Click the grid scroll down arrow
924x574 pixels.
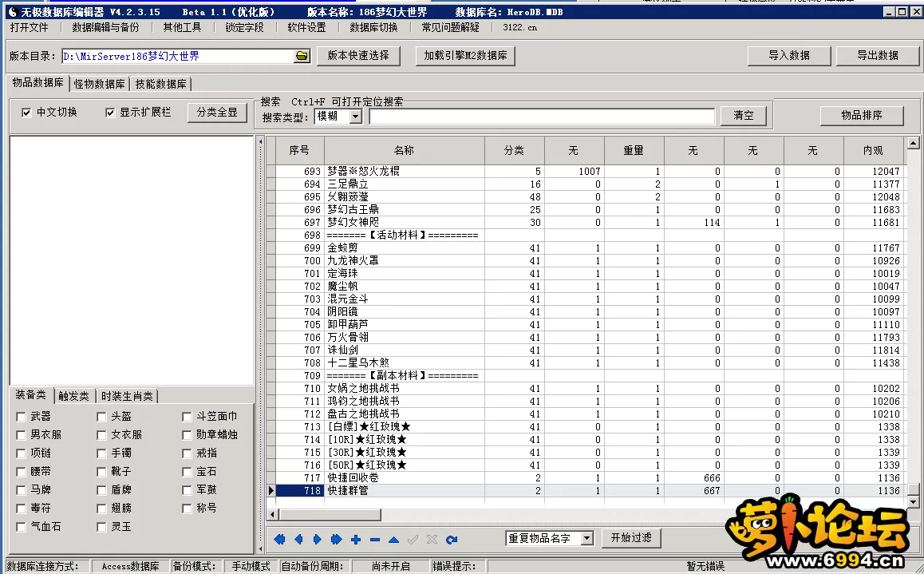(913, 502)
